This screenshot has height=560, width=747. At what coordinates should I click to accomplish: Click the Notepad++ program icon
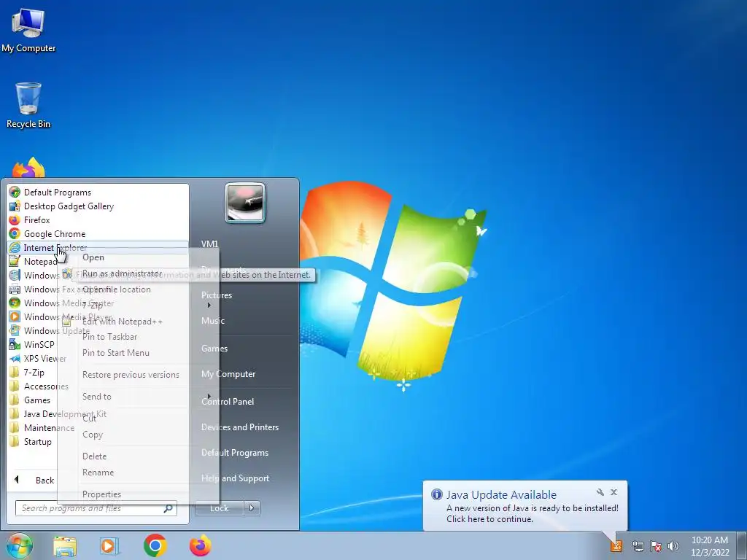click(x=15, y=262)
